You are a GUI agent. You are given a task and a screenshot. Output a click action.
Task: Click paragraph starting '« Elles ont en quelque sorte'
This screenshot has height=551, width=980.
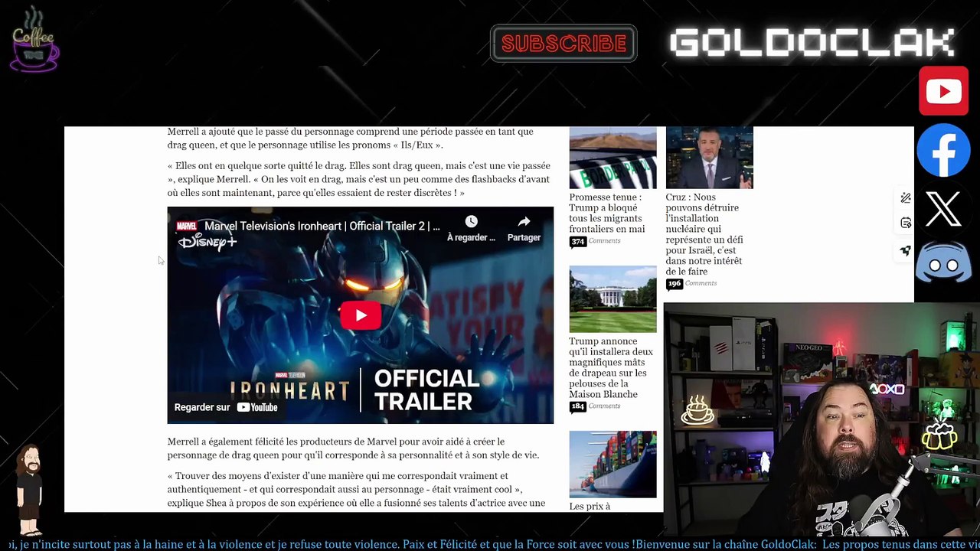[x=359, y=179]
